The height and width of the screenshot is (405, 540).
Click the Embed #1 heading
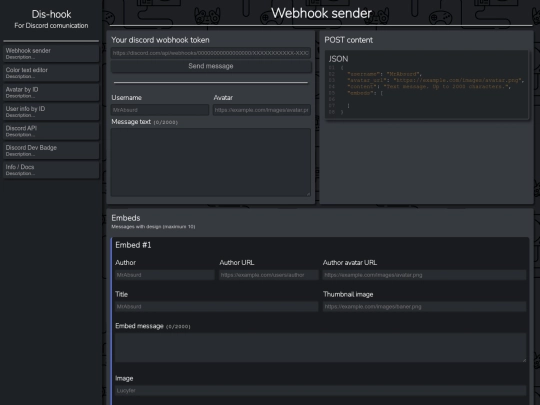click(133, 245)
